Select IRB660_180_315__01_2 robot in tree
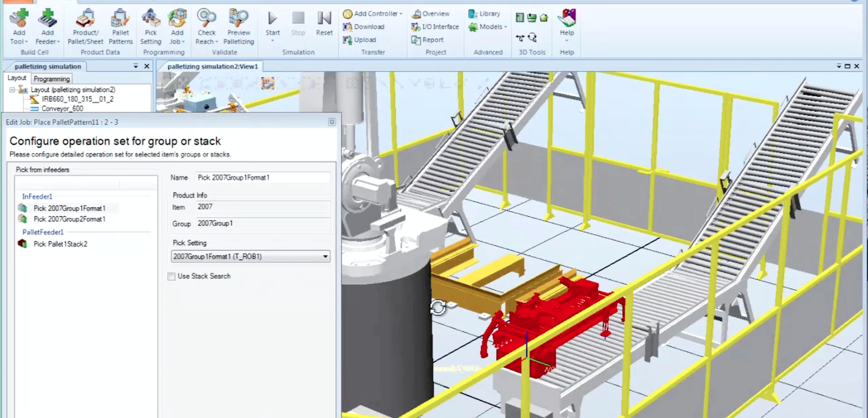868x418 pixels. 77,99
